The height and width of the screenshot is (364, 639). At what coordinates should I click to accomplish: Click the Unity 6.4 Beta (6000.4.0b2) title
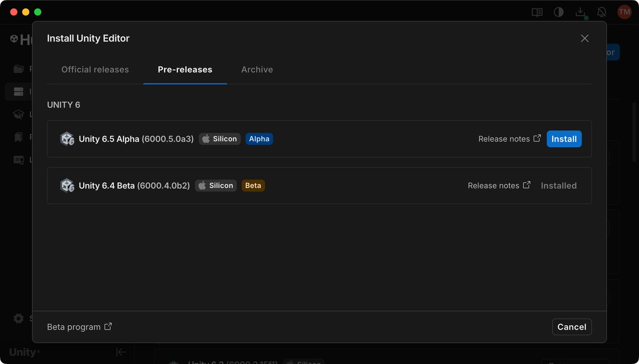[134, 186]
